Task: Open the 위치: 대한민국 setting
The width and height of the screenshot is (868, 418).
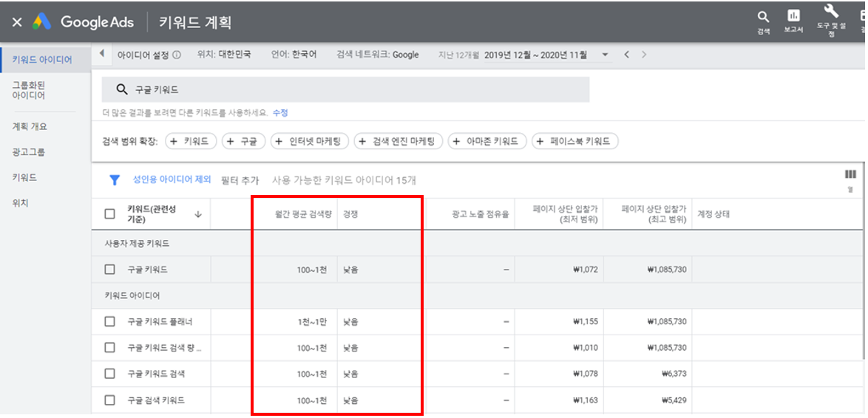Action: click(223, 55)
